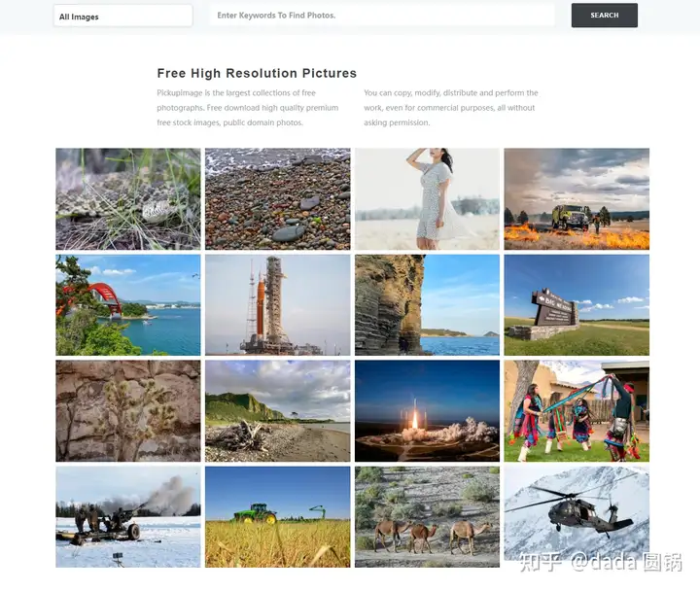Screen dimensions: 700x591
Task: Select the rocket launch at night photo
Action: [427, 411]
